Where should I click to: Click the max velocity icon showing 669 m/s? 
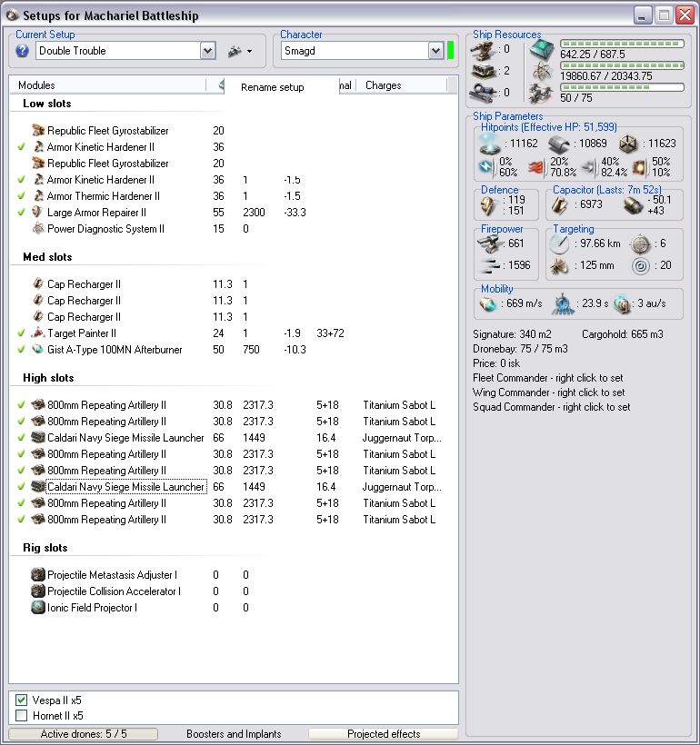(x=487, y=303)
